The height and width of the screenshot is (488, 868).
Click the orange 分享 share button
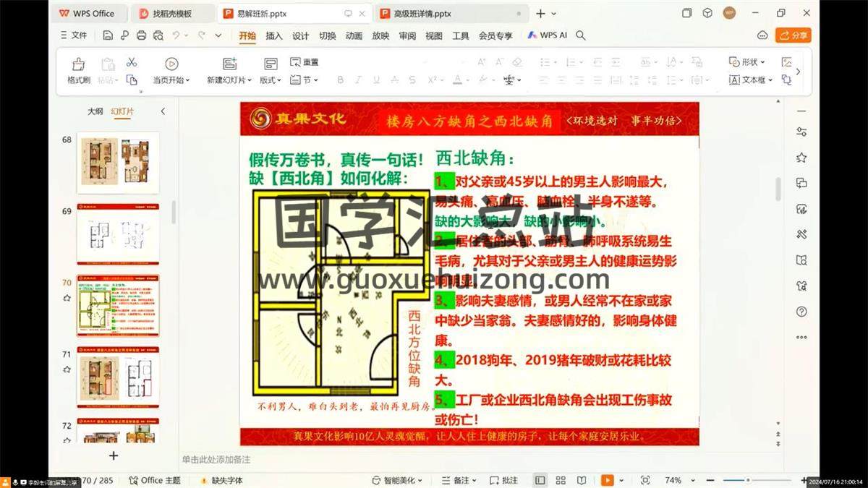793,35
